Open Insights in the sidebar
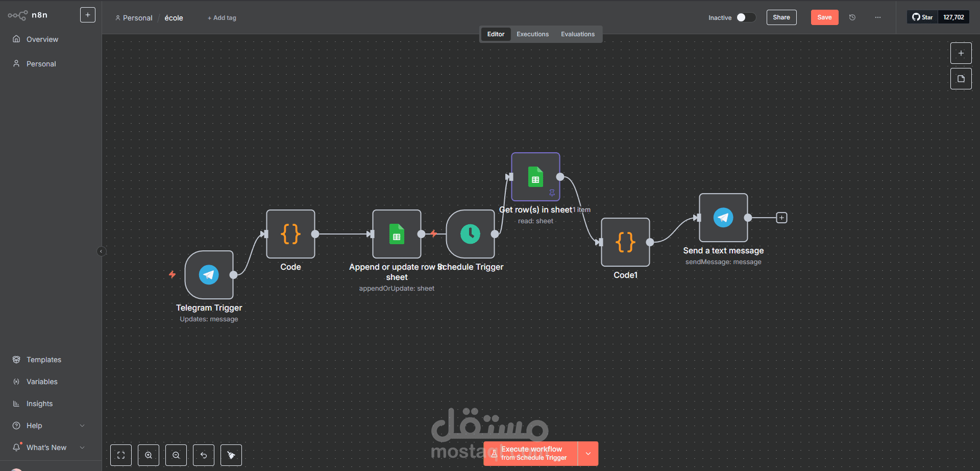 coord(39,404)
